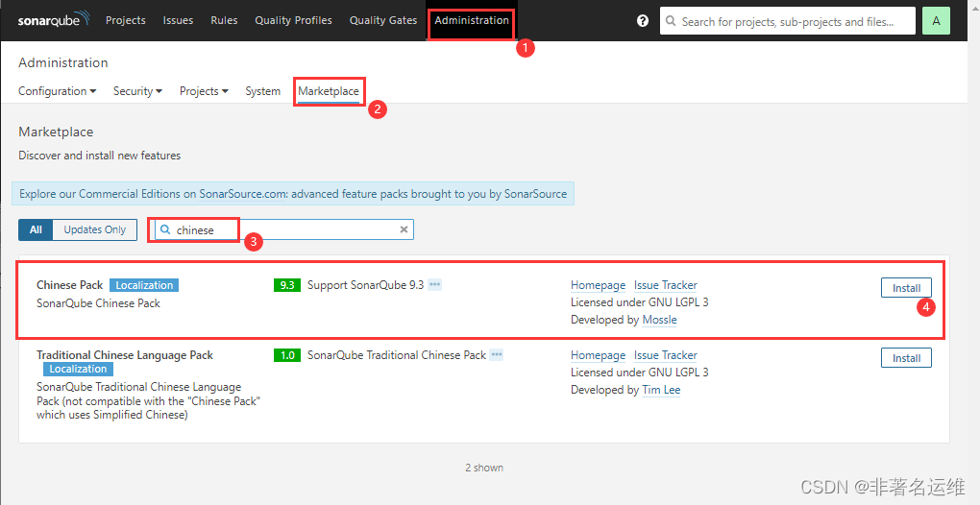Install Traditional Chinese Language Pack
Image resolution: width=980 pixels, height=505 pixels.
[x=906, y=358]
